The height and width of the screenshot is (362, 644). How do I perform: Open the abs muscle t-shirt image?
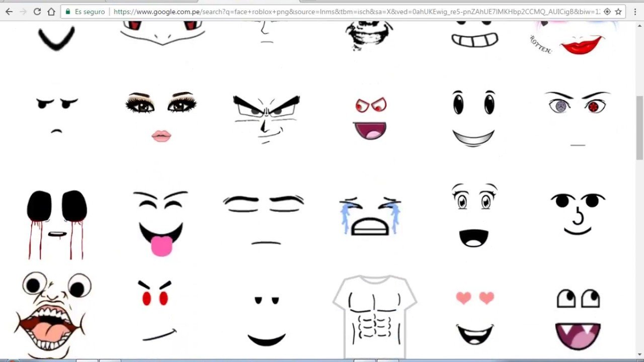[374, 316]
